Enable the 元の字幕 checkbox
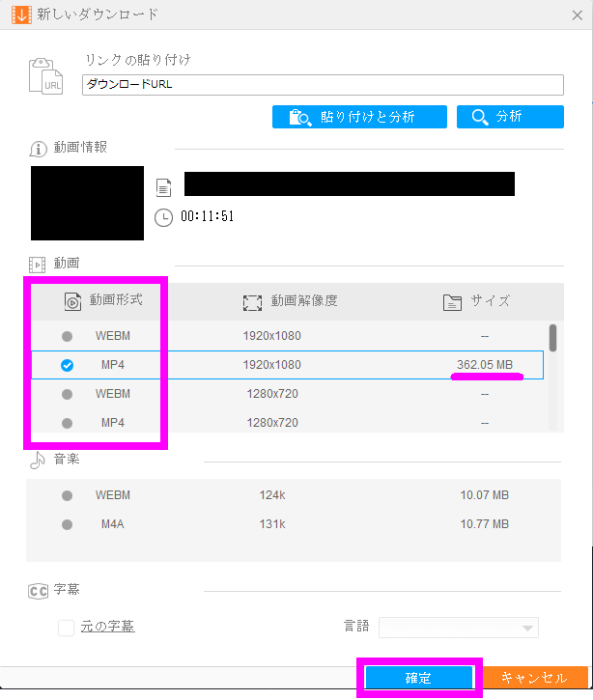593x700 pixels. [66, 628]
